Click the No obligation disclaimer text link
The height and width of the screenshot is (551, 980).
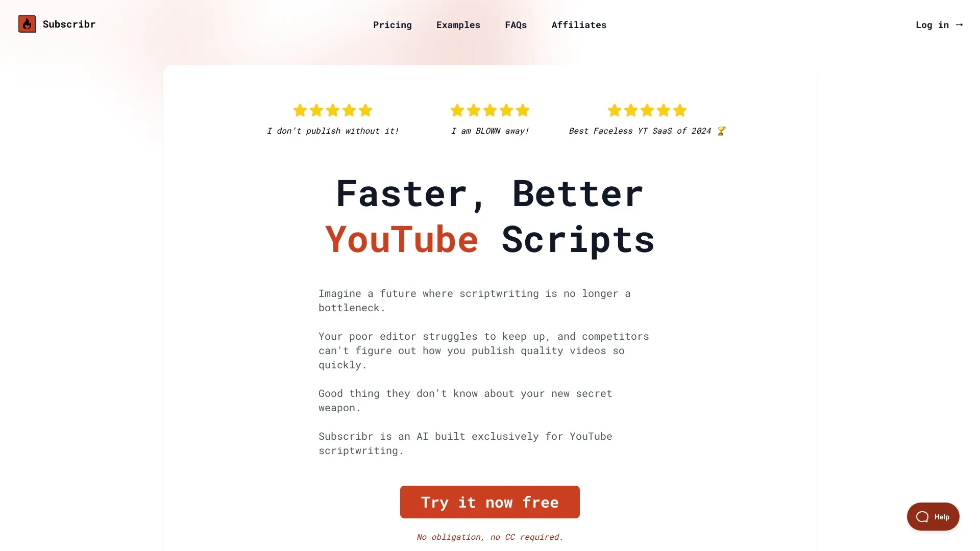pos(489,536)
